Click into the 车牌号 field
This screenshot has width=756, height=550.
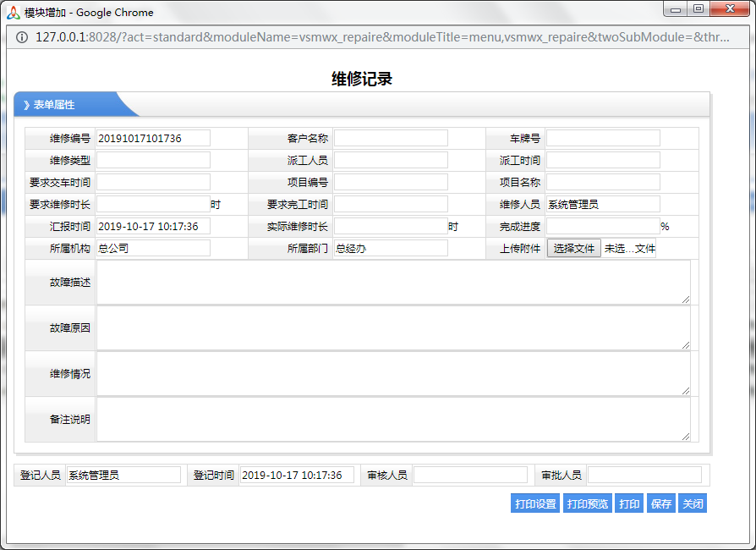coord(602,139)
